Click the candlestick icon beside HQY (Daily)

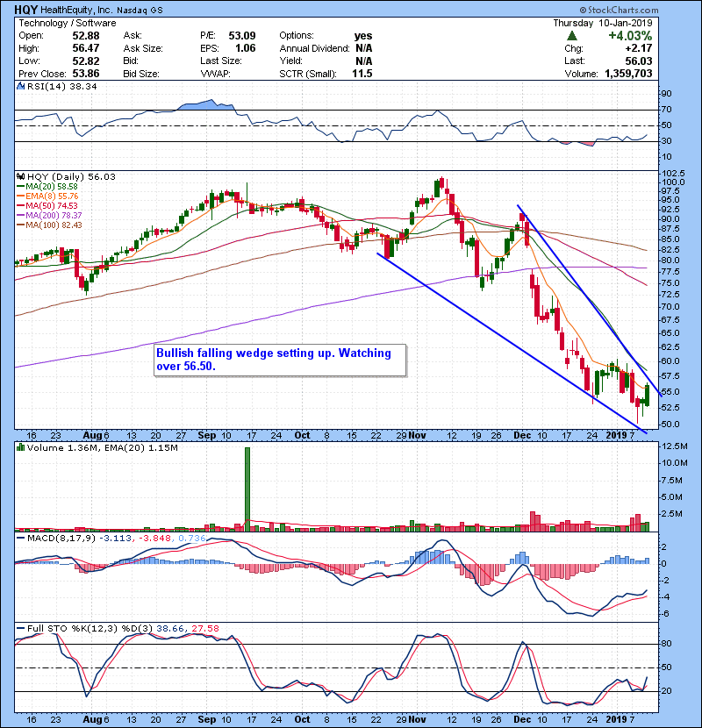20,176
